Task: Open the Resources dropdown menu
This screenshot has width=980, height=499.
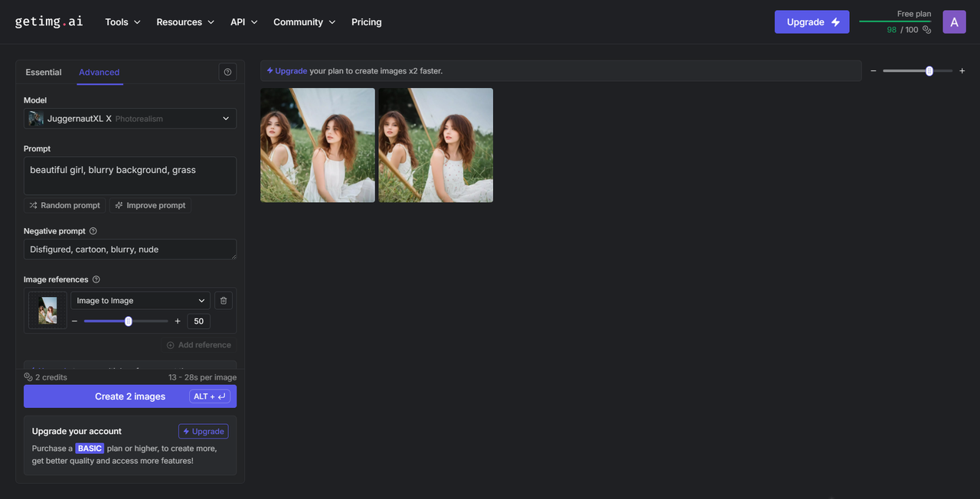Action: [185, 22]
